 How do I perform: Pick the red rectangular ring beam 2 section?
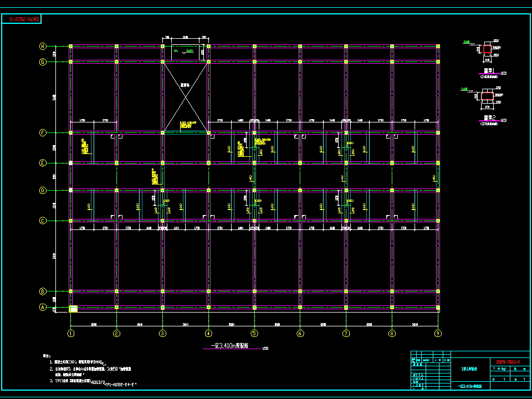[487, 96]
